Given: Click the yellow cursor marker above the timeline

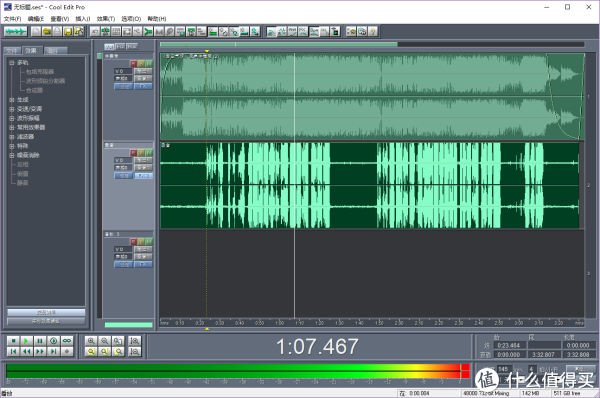Looking at the screenshot, I should [207, 51].
